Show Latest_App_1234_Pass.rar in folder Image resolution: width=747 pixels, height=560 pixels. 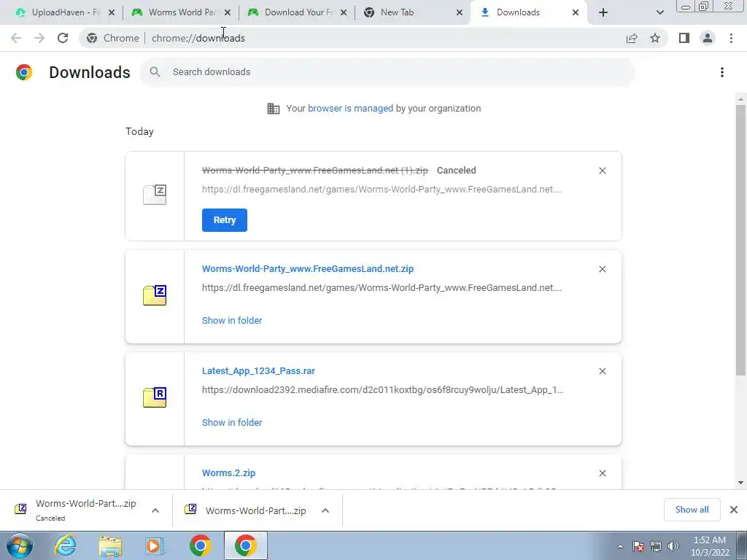[232, 422]
